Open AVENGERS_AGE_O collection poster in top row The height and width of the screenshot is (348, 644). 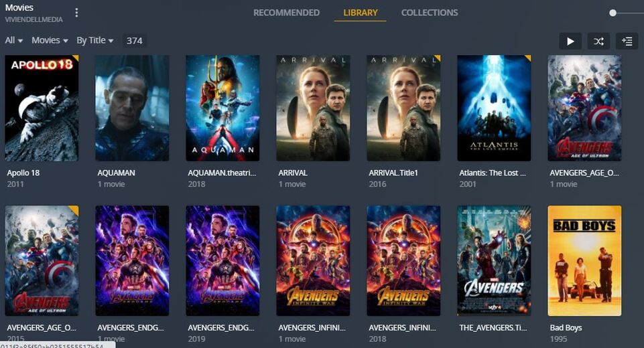pyautogui.click(x=584, y=108)
